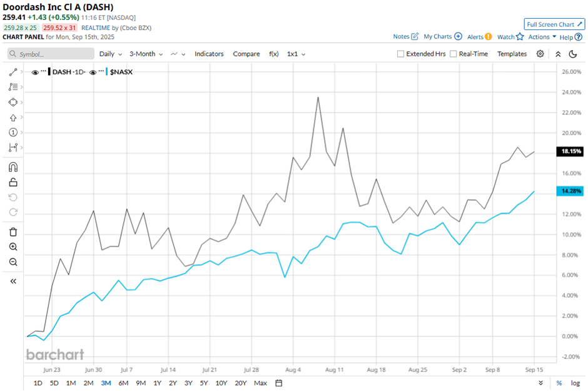The width and height of the screenshot is (588, 391).
Task: Select the 1Y time range
Action: coord(157,383)
